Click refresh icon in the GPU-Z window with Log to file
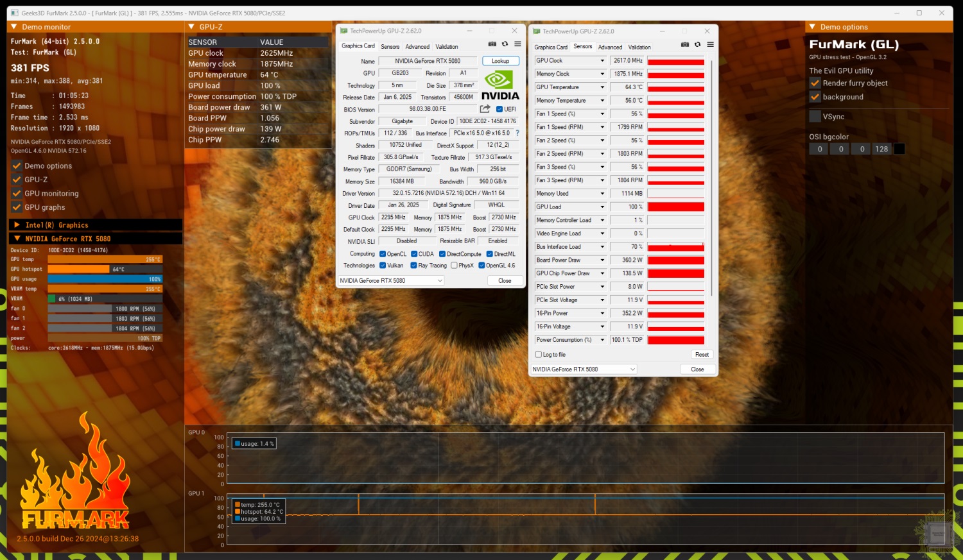 click(697, 44)
